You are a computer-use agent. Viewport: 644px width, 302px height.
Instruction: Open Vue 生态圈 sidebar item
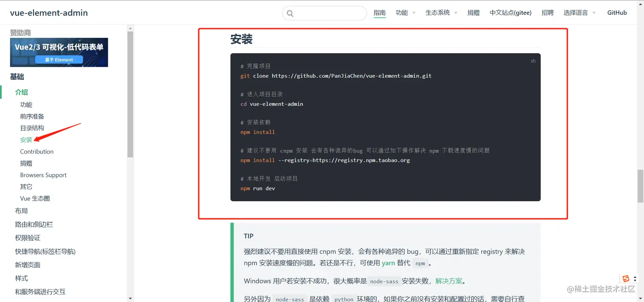pos(35,198)
